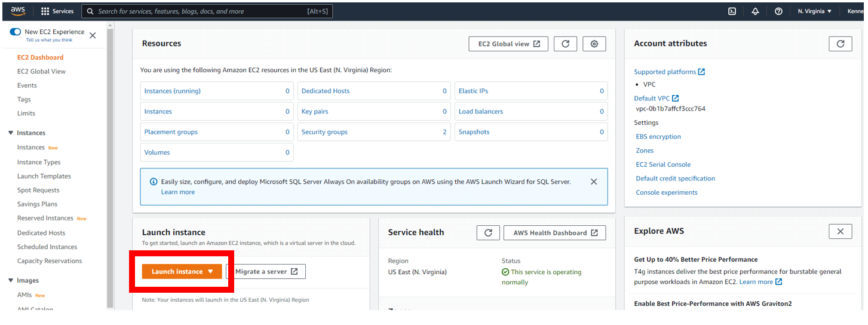
Task: Refresh Account attributes panel
Action: [x=840, y=44]
